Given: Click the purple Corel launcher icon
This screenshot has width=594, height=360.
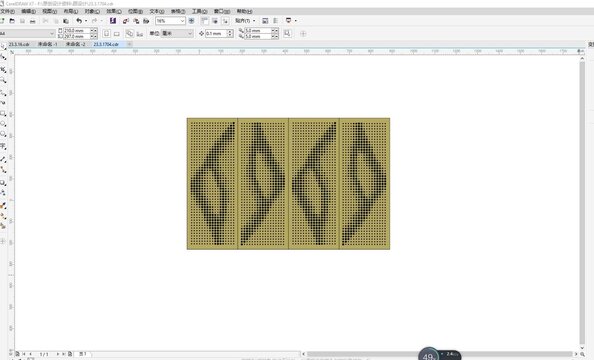Looking at the screenshot, I should pyautogui.click(x=113, y=21).
